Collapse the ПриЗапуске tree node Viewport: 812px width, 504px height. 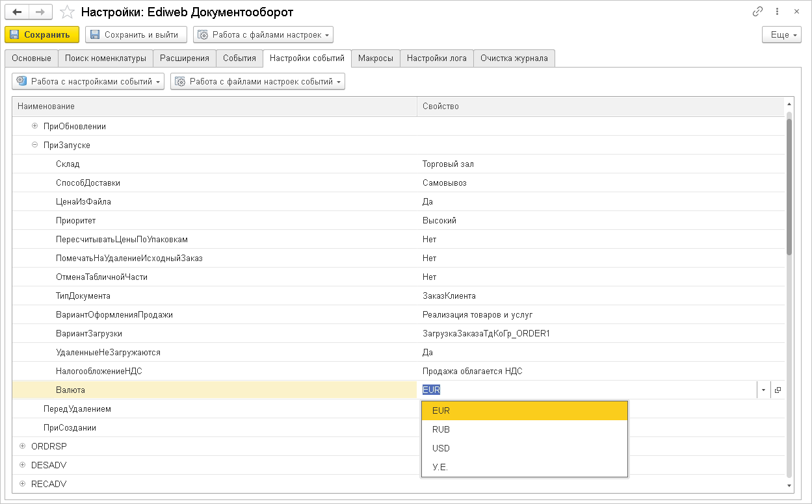point(35,145)
